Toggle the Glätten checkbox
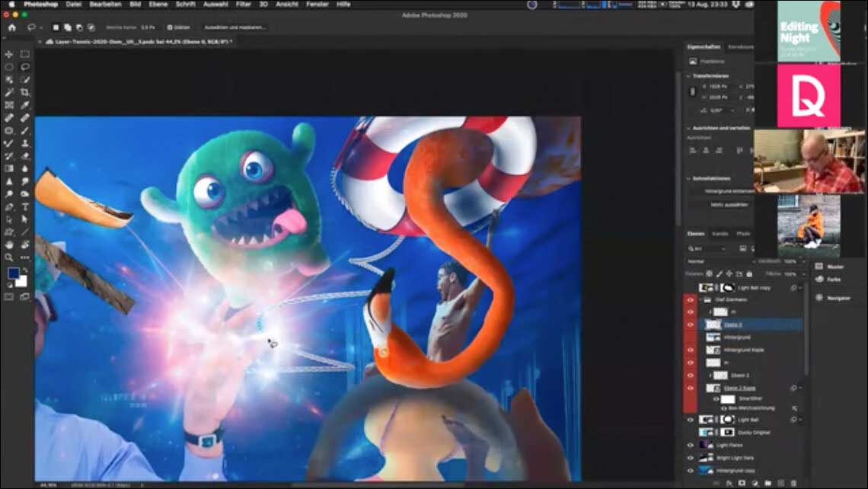The height and width of the screenshot is (489, 868). (169, 27)
